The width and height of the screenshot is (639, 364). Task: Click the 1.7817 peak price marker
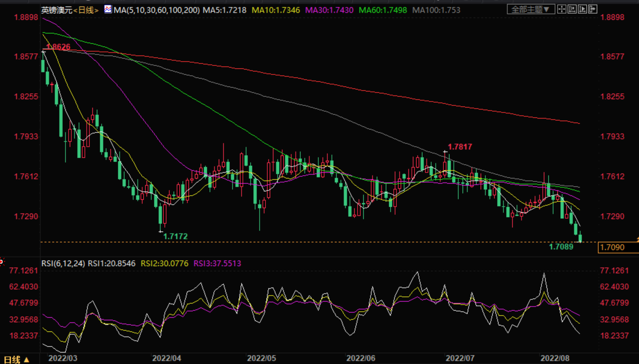coord(460,147)
